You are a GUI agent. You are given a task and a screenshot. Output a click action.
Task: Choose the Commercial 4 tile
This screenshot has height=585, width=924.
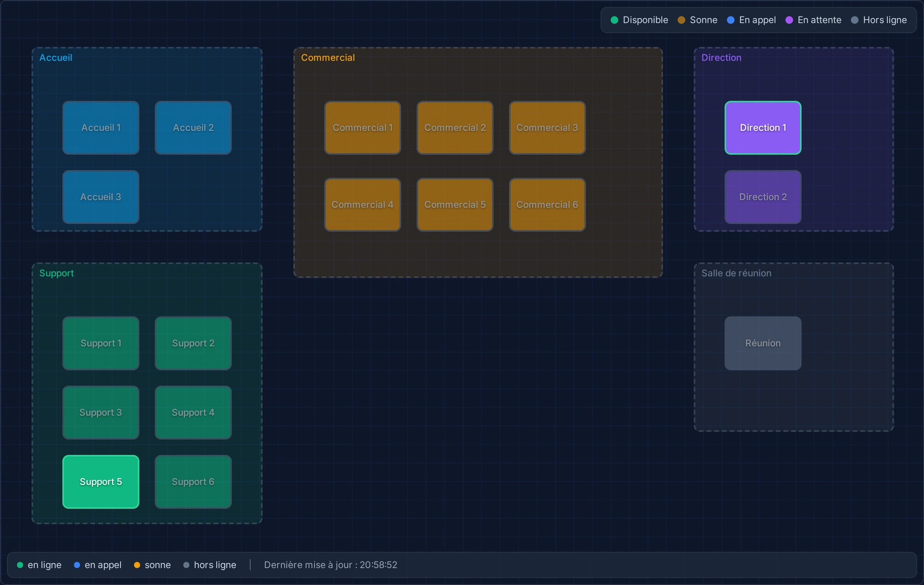tap(362, 204)
